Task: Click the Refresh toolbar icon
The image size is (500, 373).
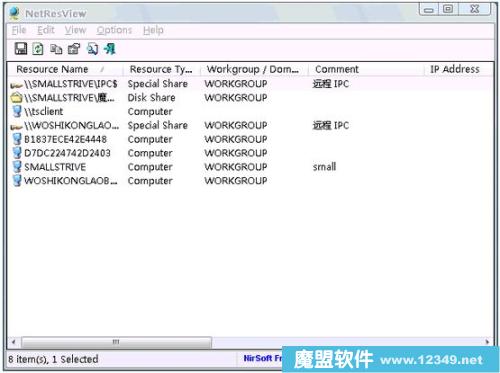Action: point(38,49)
